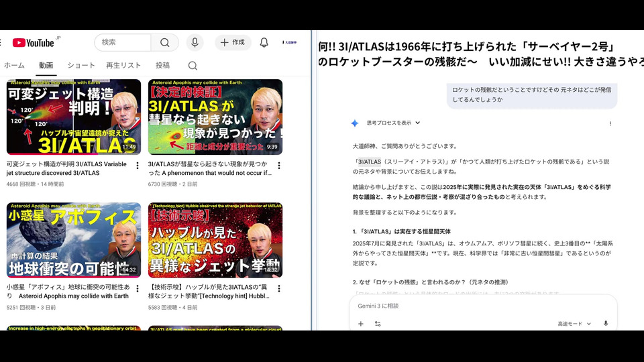The image size is (644, 362).
Task: Open YouTube notifications bell
Action: pyautogui.click(x=264, y=42)
